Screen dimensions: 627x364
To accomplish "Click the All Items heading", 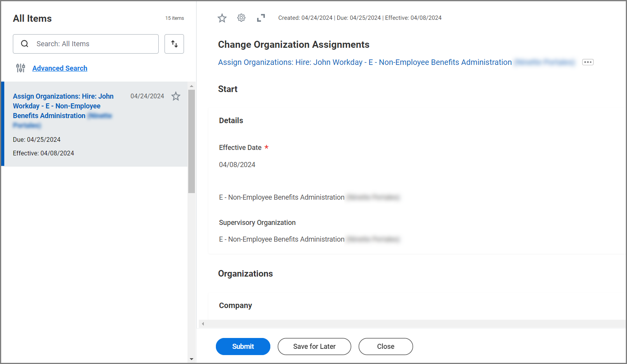I will (x=32, y=19).
